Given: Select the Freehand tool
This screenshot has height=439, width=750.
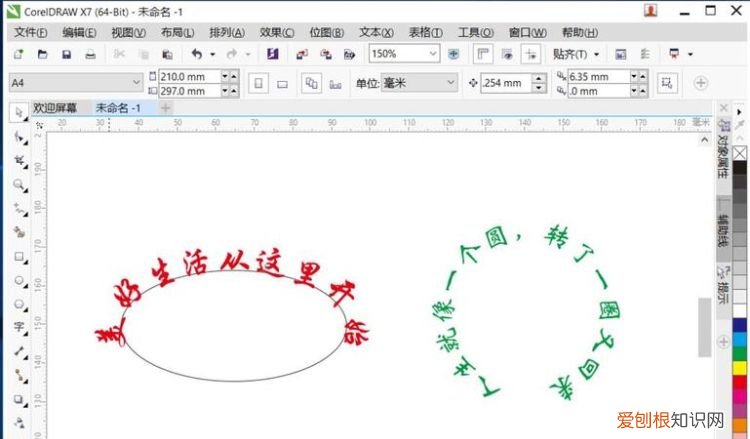Looking at the screenshot, I should tap(20, 209).
